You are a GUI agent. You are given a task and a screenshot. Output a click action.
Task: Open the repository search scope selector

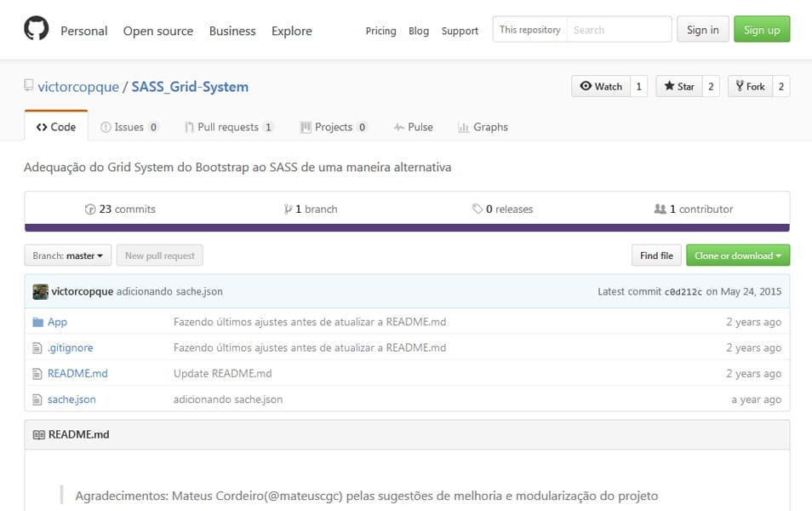[x=531, y=28]
